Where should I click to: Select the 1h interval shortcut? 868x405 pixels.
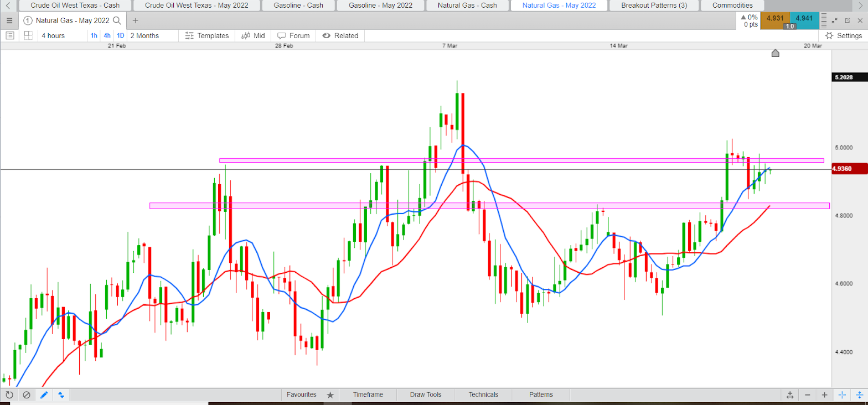(94, 35)
